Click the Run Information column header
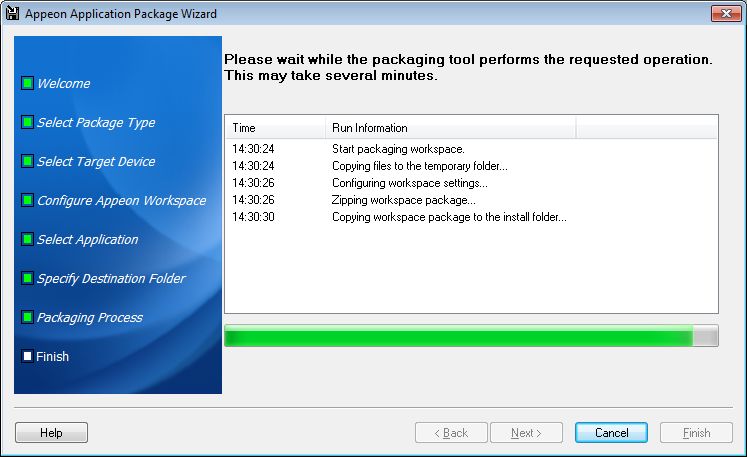747x457 pixels. pos(451,128)
